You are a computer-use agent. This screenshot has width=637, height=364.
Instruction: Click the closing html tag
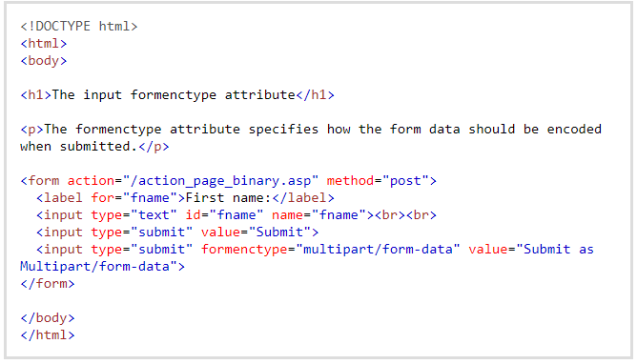[x=48, y=335]
